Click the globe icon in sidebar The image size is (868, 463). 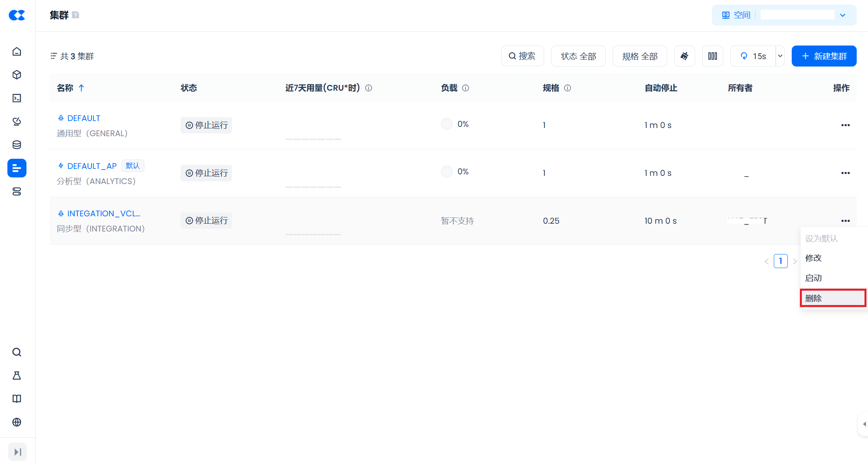[x=17, y=422]
